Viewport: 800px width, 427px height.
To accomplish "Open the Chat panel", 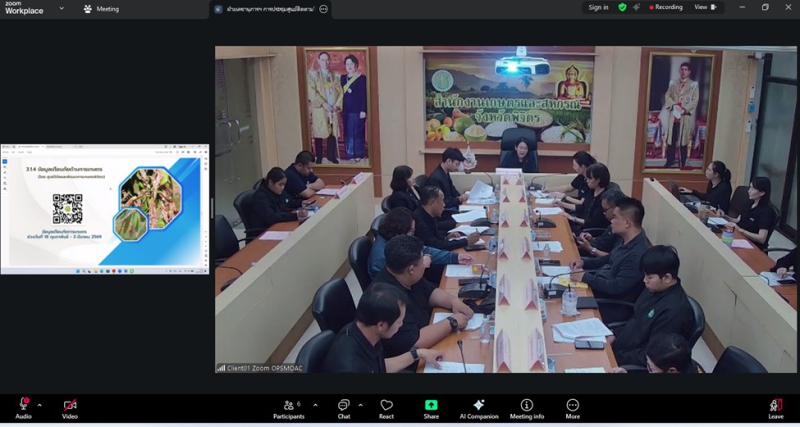I will point(344,406).
